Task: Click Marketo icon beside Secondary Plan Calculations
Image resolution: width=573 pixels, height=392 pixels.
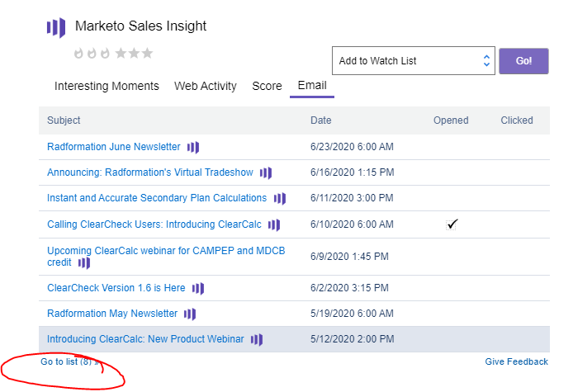Action: (280, 198)
